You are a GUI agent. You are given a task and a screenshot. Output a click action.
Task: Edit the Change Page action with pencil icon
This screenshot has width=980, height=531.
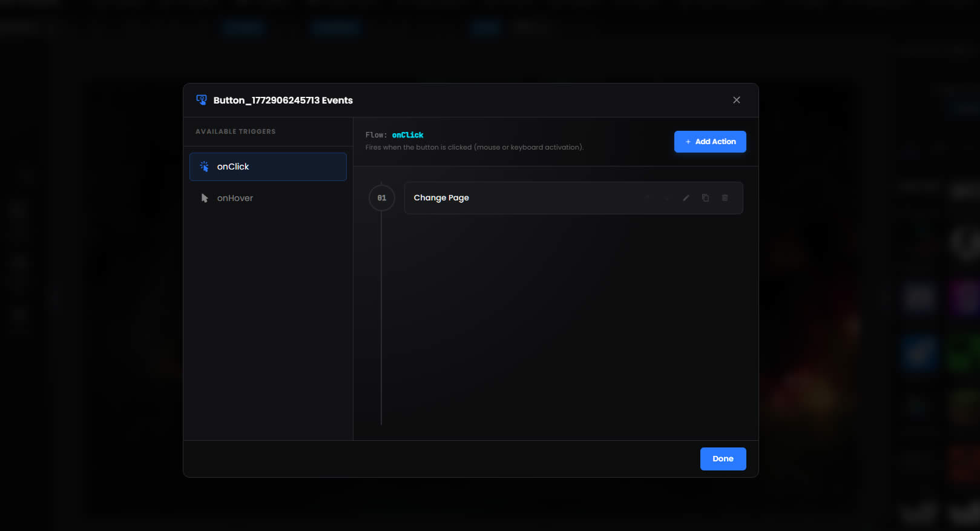coord(686,198)
